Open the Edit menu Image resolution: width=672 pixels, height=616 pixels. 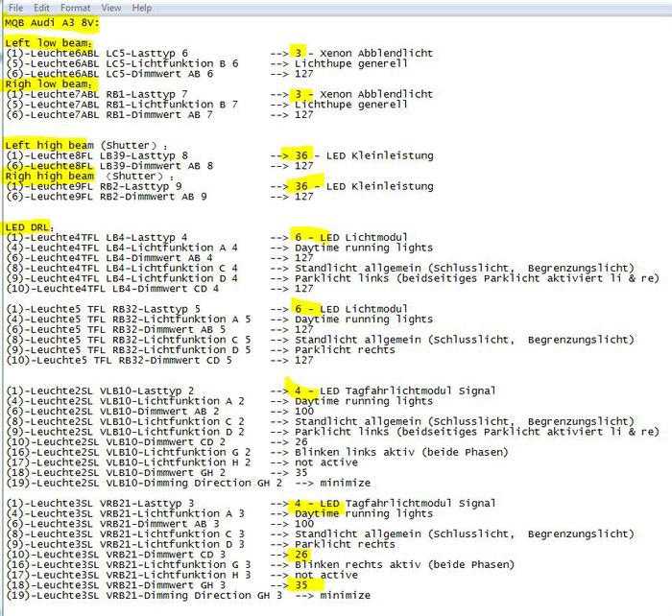pos(41,8)
